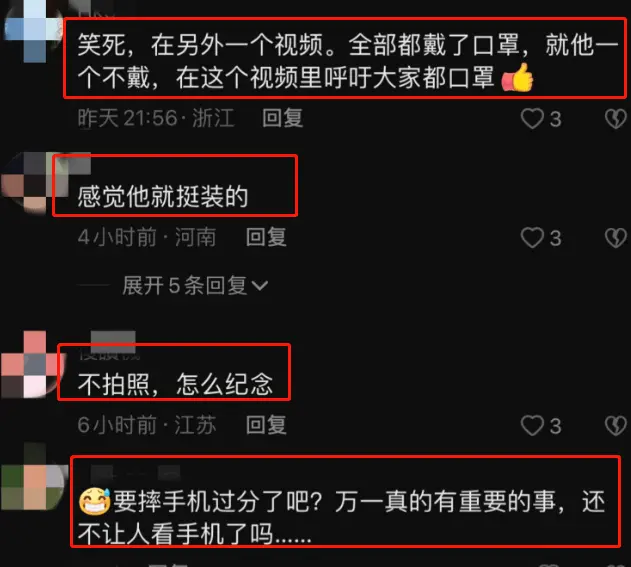Image resolution: width=631 pixels, height=567 pixels.
Task: Expand 展开5条回复 replies
Action: tap(195, 286)
